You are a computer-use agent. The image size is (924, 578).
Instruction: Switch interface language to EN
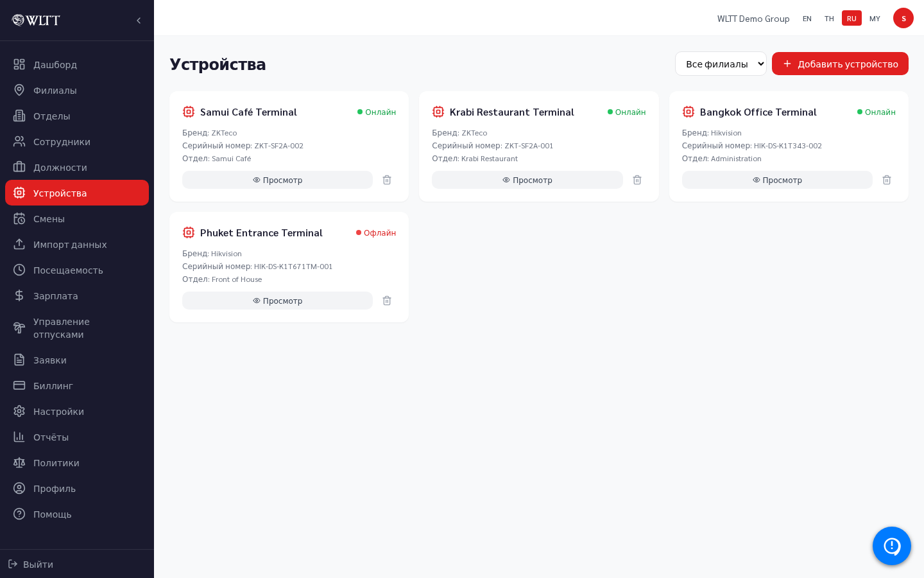coord(807,18)
